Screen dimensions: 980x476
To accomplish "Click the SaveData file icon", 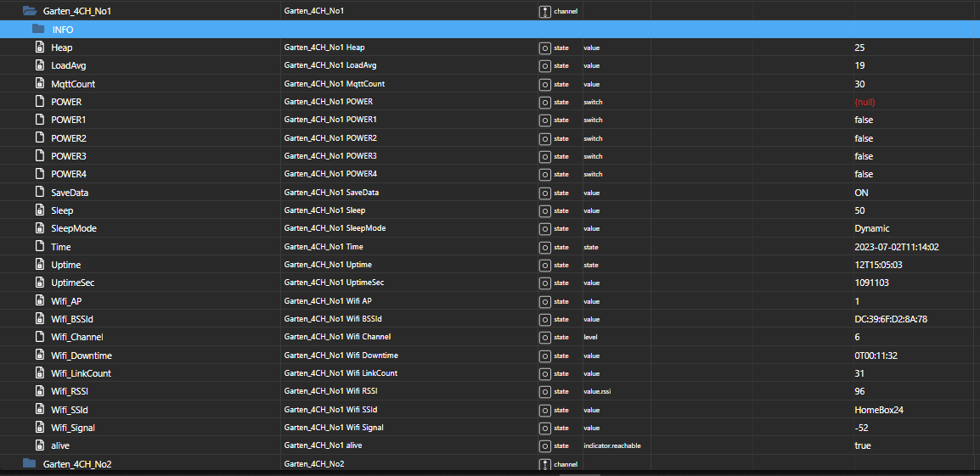I will 39,193.
